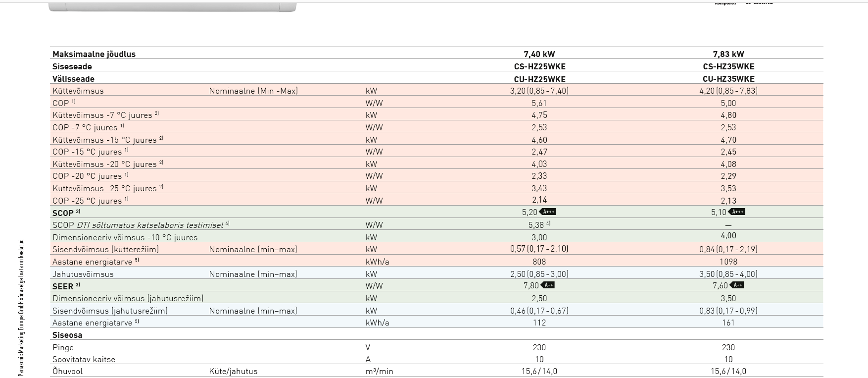Click annual energy consumption 808
The width and height of the screenshot is (868, 378).
point(539,262)
